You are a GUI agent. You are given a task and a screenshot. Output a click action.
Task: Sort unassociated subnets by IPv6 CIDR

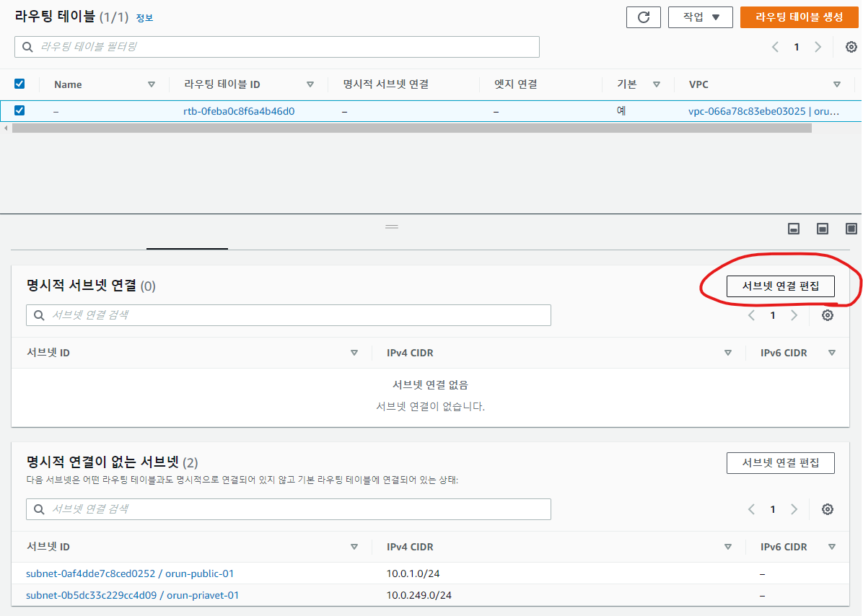(x=832, y=547)
